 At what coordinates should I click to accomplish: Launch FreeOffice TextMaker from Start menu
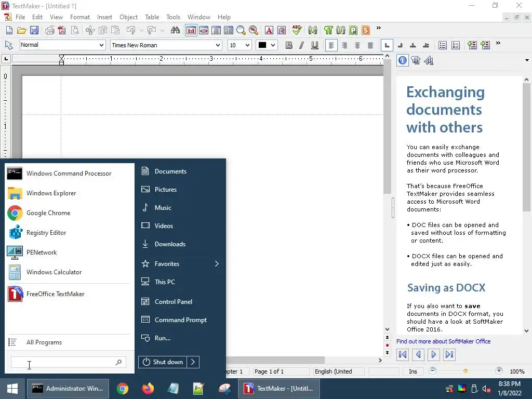pos(69,294)
